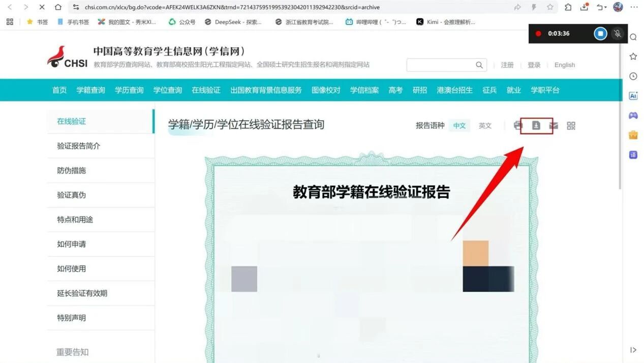644x363 pixels.
Task: Open the browser three-dots menu
Action: pyautogui.click(x=633, y=7)
